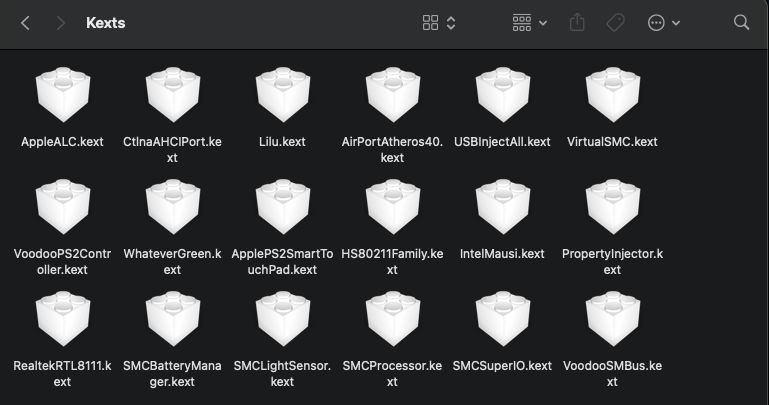Click the AppleALC.kext file name
The height and width of the screenshot is (405, 769).
pyautogui.click(x=62, y=142)
